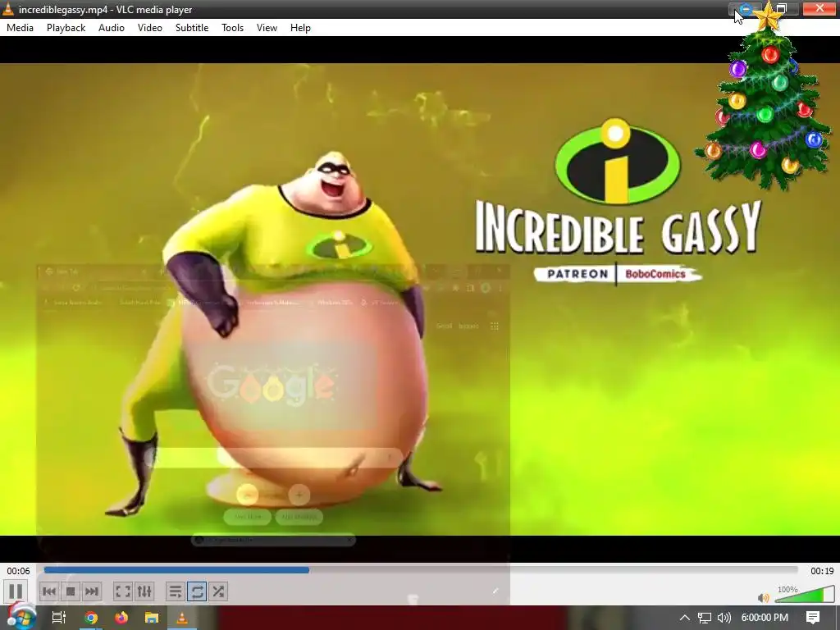The width and height of the screenshot is (840, 630).
Task: Adjust the 100% volume slider
Action: tap(805, 594)
